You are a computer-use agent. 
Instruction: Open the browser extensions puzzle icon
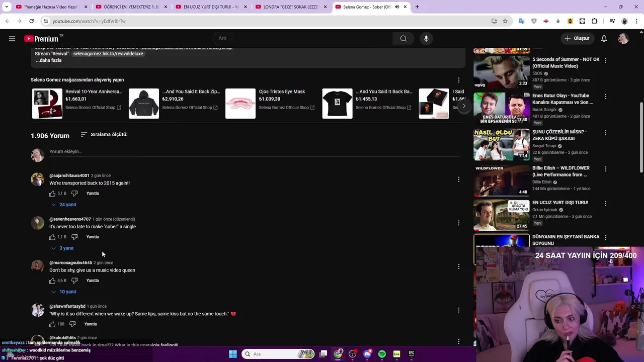coord(595,21)
